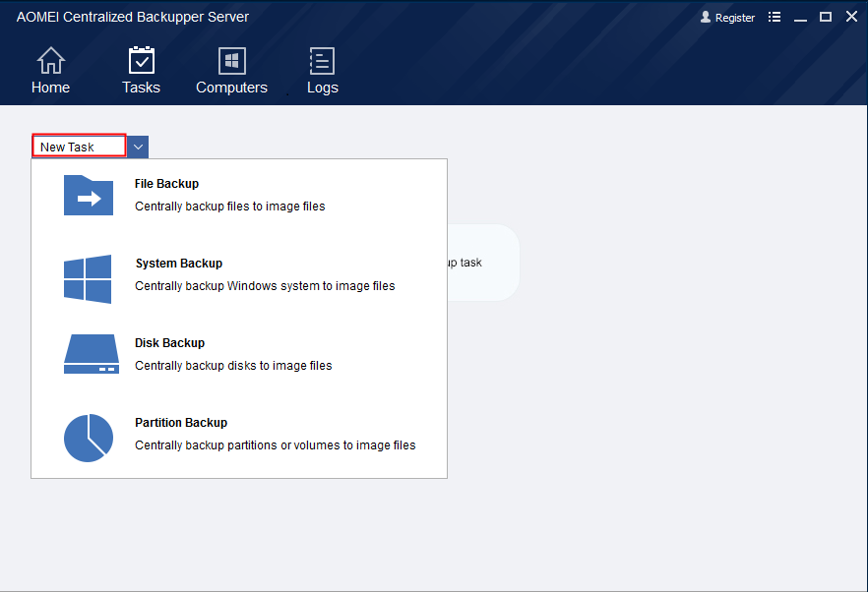
Task: Click the System Backup Windows logo icon
Action: click(88, 279)
